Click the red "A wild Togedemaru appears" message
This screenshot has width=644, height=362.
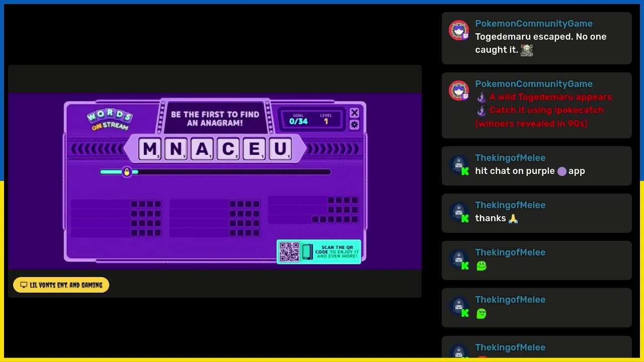[x=544, y=110]
